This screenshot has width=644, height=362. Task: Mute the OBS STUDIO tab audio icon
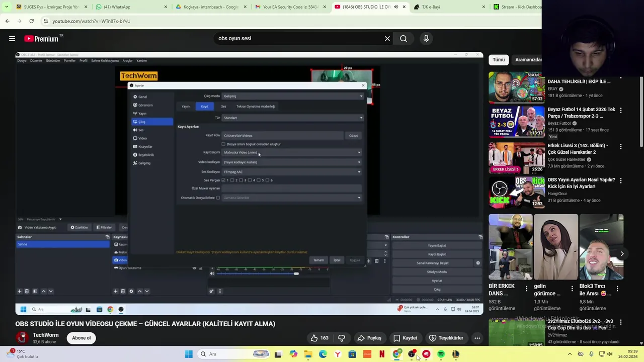[x=396, y=7]
